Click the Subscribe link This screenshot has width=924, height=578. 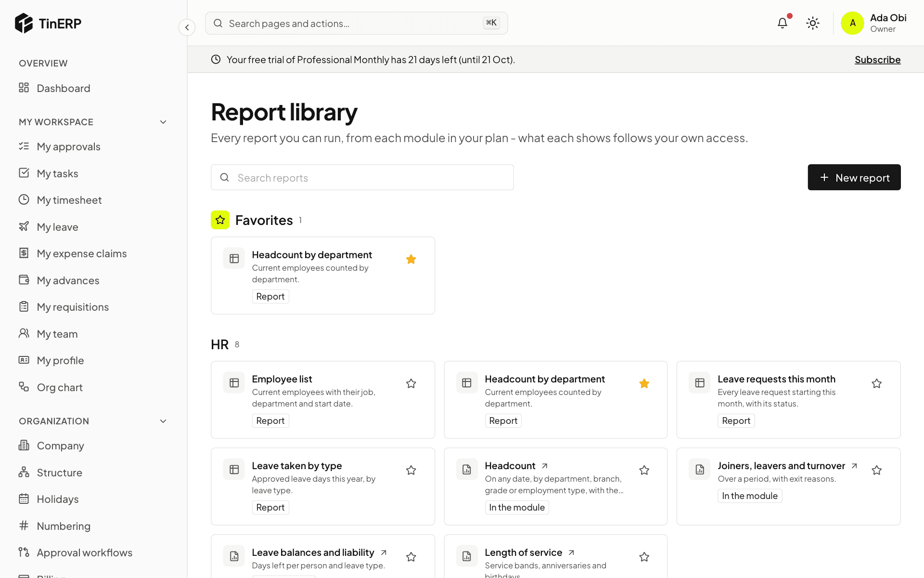pos(877,60)
